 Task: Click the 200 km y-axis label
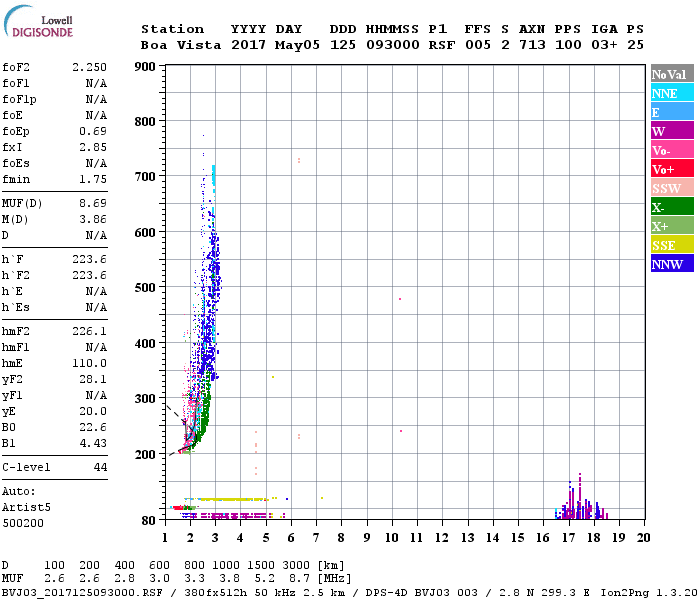pyautogui.click(x=145, y=454)
